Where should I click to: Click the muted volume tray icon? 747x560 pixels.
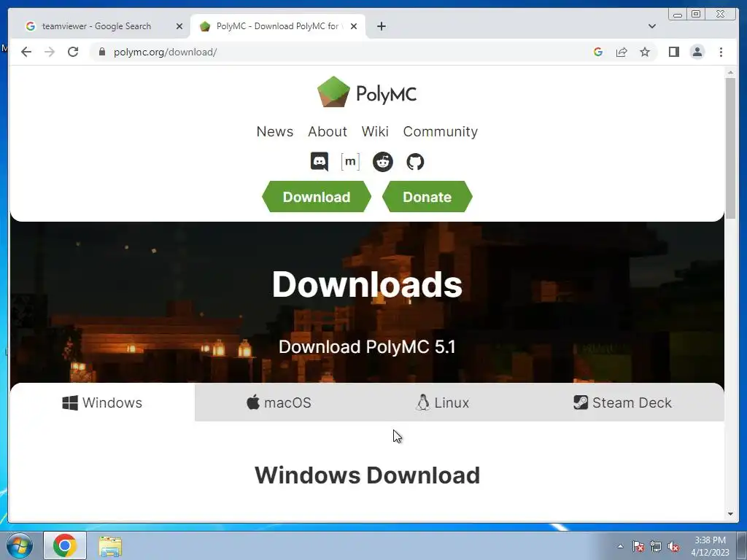point(673,547)
